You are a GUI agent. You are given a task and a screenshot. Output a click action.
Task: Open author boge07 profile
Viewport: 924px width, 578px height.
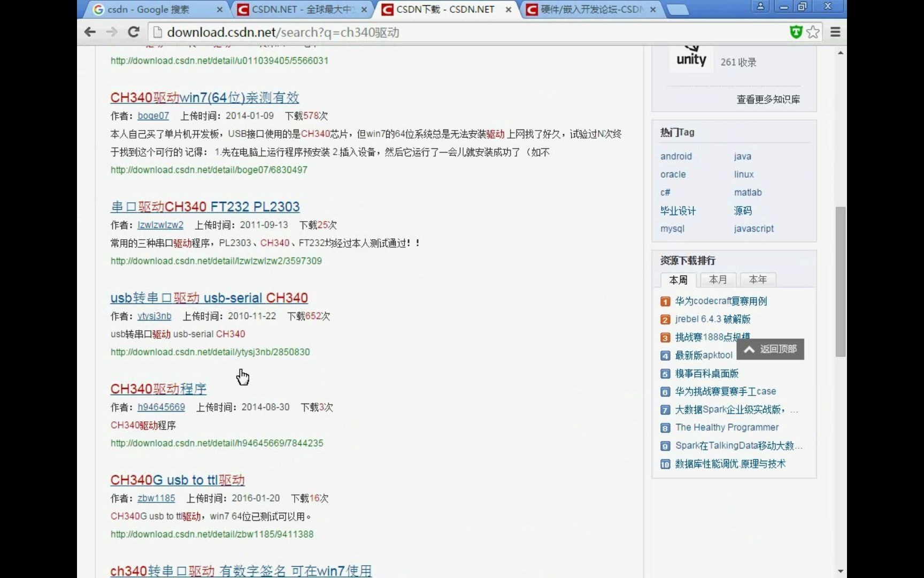pyautogui.click(x=153, y=116)
